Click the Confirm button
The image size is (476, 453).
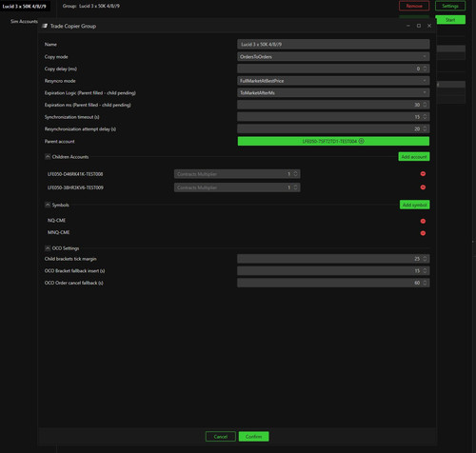(253, 437)
